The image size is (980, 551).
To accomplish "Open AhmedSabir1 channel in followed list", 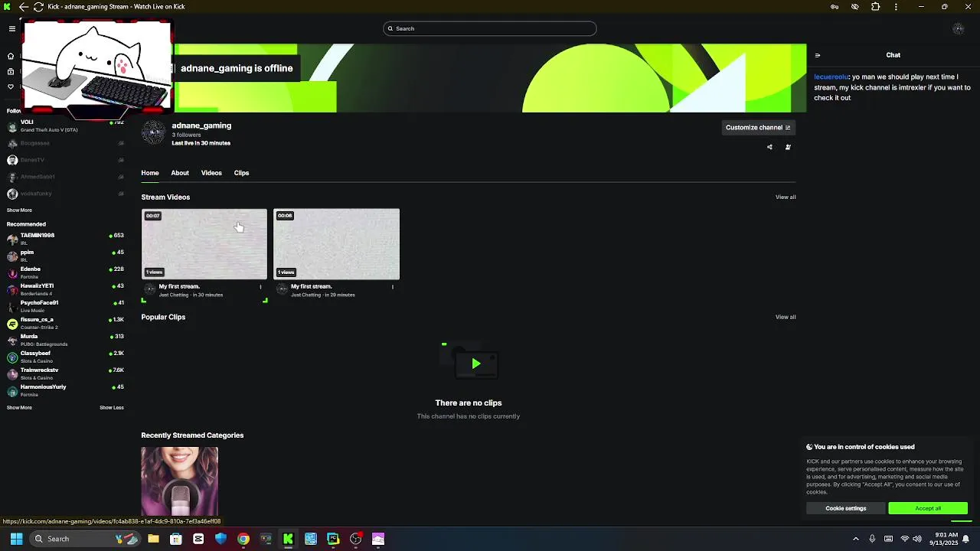I will [x=65, y=177].
